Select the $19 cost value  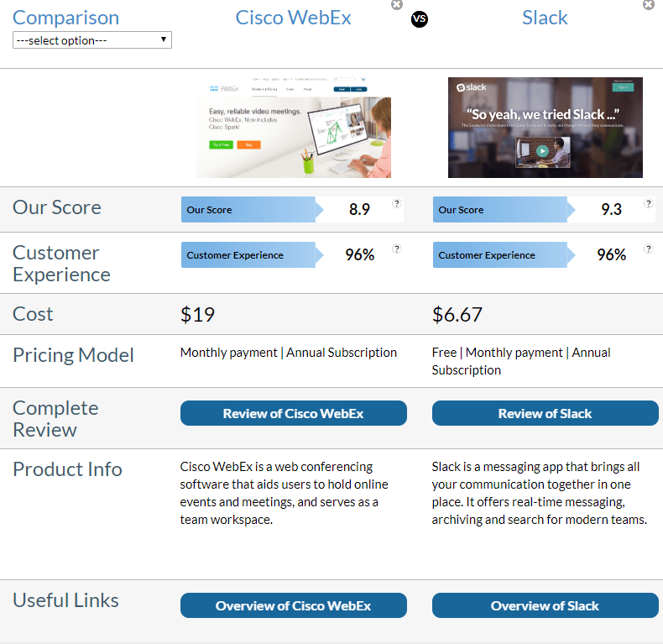(x=197, y=315)
